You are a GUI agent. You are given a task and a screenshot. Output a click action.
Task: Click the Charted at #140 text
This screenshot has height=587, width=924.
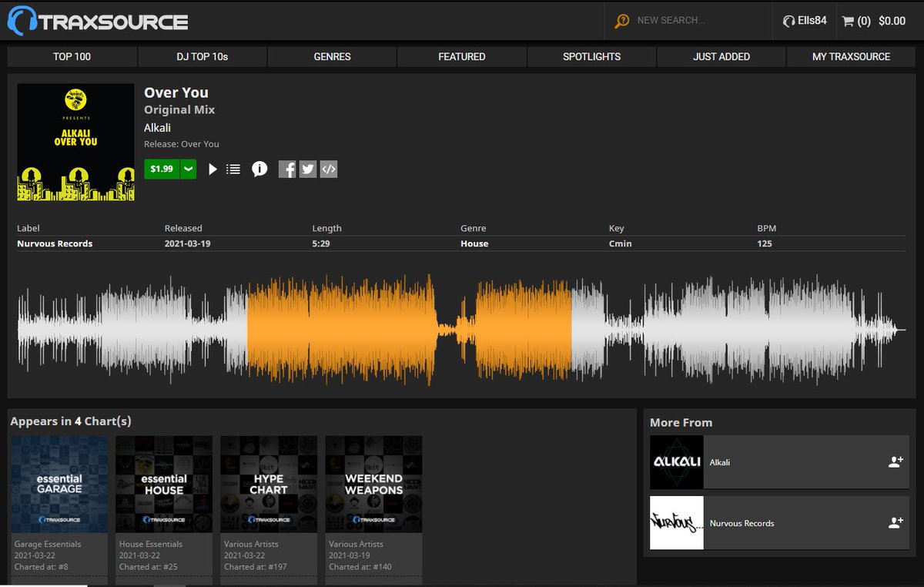(360, 567)
